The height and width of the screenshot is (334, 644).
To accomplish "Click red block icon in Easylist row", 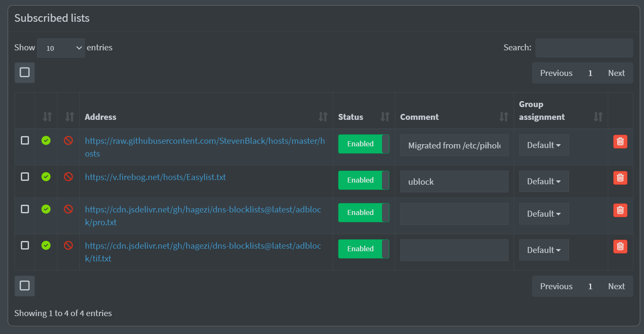I will click(68, 177).
